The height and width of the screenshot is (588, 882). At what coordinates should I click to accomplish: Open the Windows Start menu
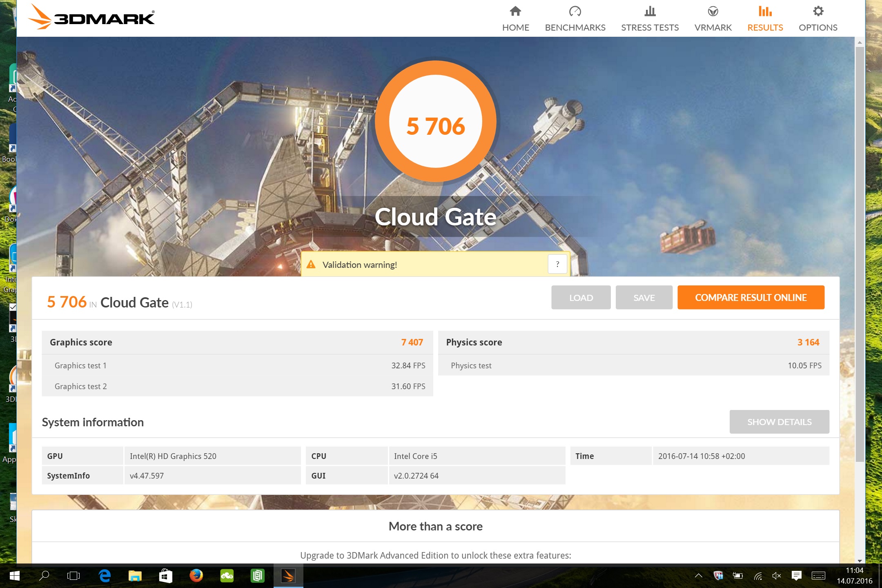pos(14,576)
